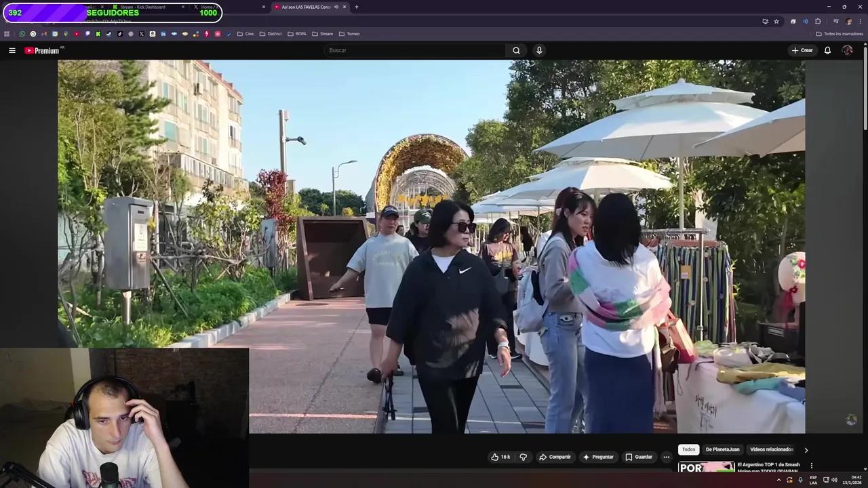868x488 pixels.
Task: Click the YouTube notifications bell
Action: (827, 50)
